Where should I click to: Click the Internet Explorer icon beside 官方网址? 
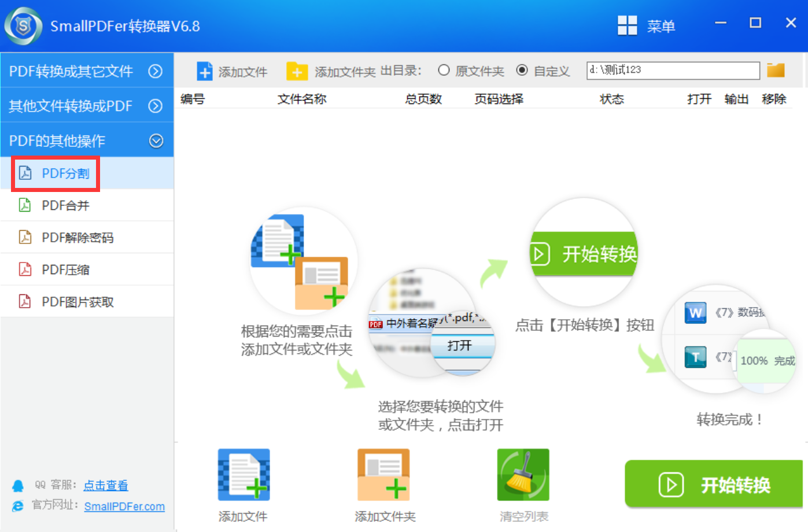pos(19,506)
